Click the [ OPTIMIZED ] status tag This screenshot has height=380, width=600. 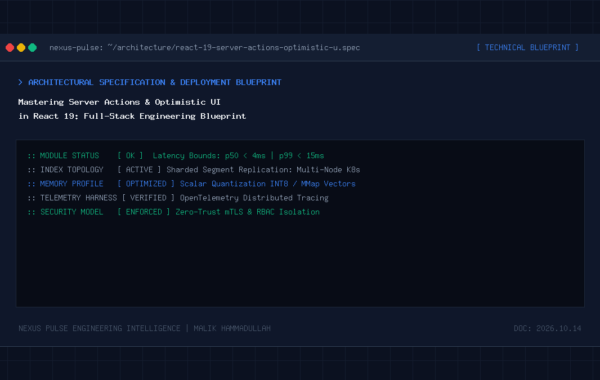pos(146,184)
